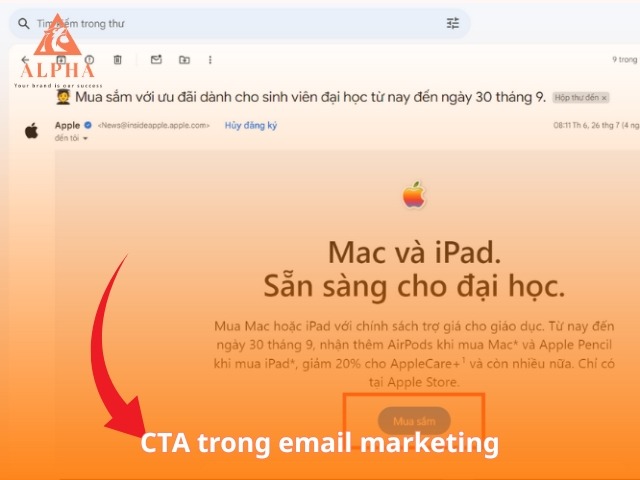Open search filter options icon
The height and width of the screenshot is (480, 640).
[453, 23]
